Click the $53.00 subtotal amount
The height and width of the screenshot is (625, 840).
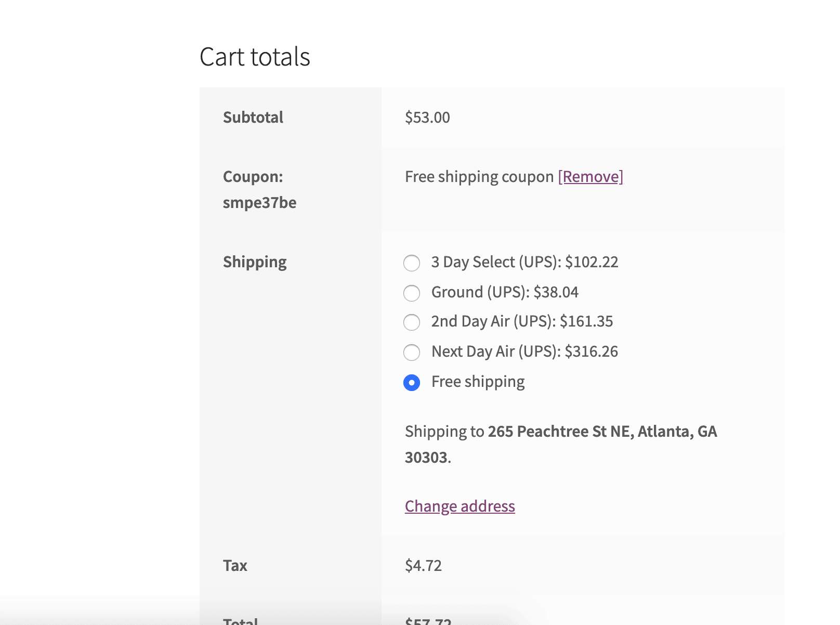click(x=427, y=118)
